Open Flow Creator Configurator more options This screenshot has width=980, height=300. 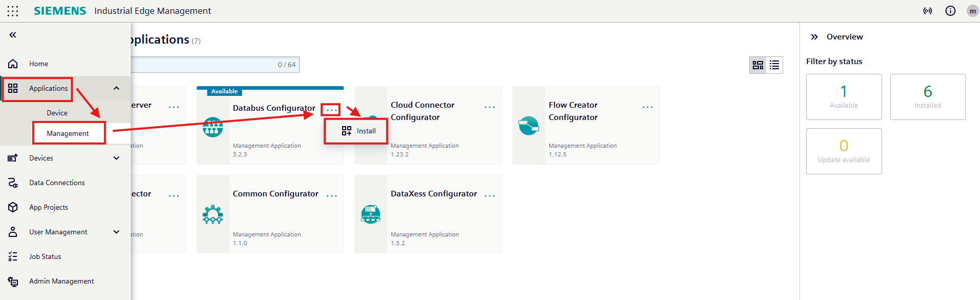(x=648, y=107)
